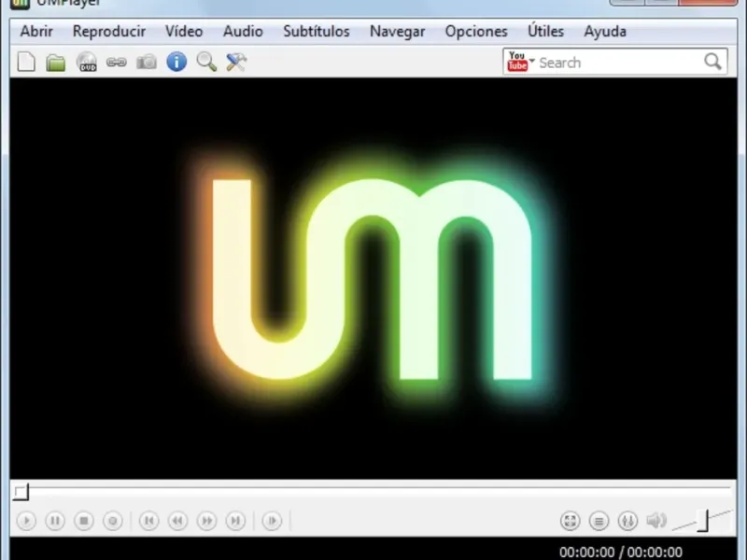This screenshot has height=560, width=747.
Task: Show media information with blue info icon
Action: (176, 62)
